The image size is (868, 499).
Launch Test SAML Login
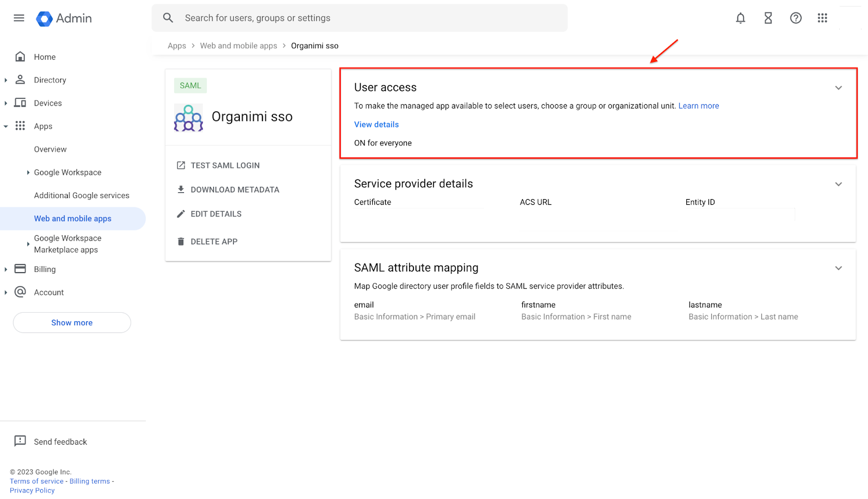tap(225, 165)
